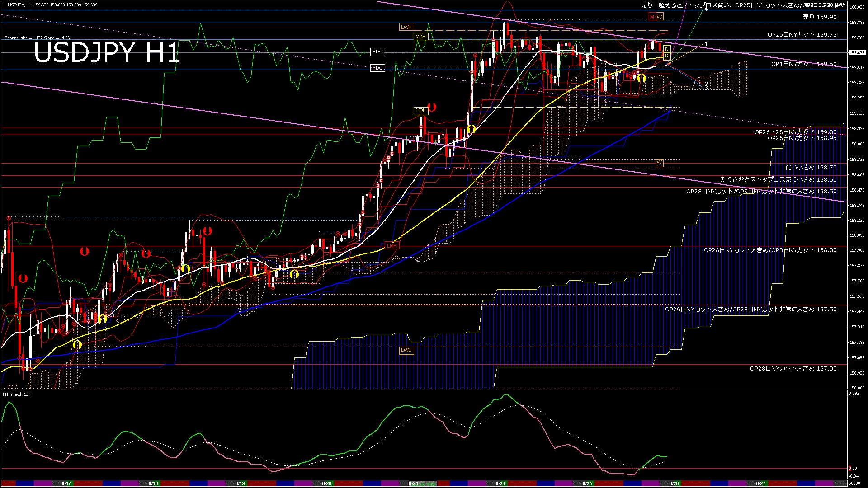The width and height of the screenshot is (868, 488).
Task: Click the LWL label
Action: tap(406, 350)
